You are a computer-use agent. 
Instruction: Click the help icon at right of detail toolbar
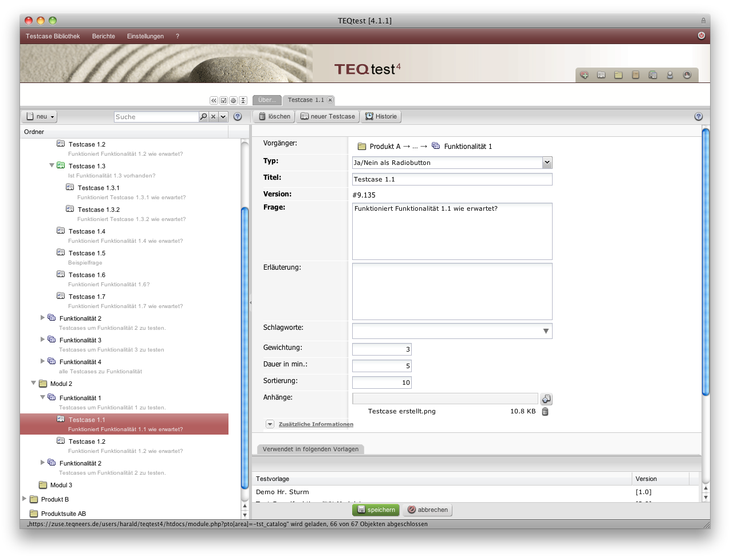tap(699, 116)
